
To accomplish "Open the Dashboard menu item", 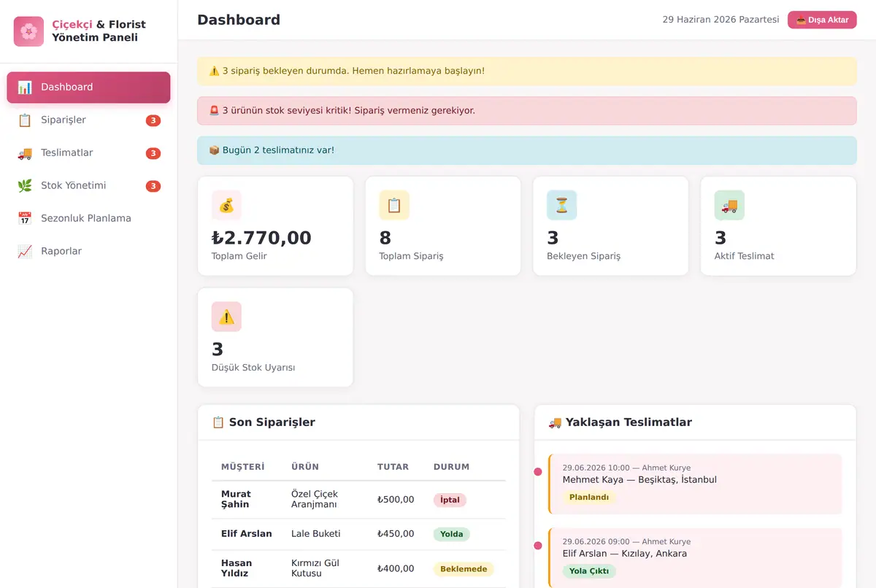I will pyautogui.click(x=88, y=88).
